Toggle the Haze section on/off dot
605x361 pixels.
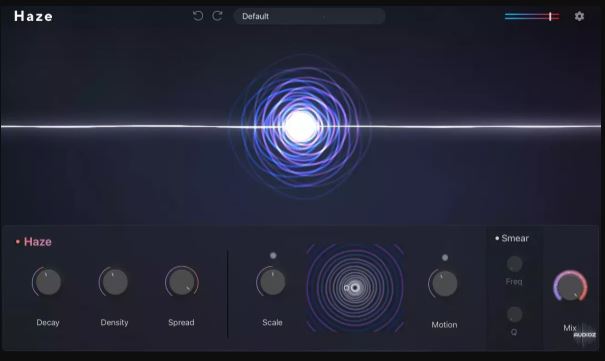pos(18,242)
